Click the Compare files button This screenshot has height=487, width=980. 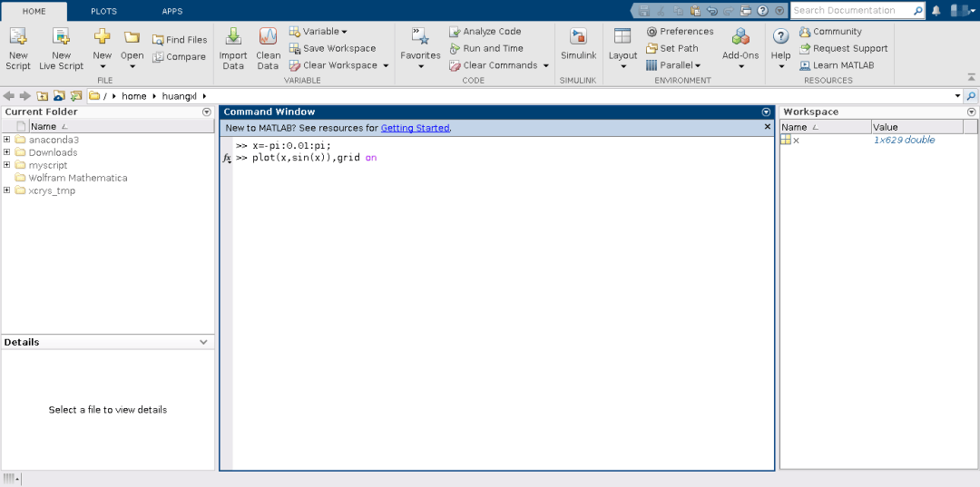click(180, 57)
